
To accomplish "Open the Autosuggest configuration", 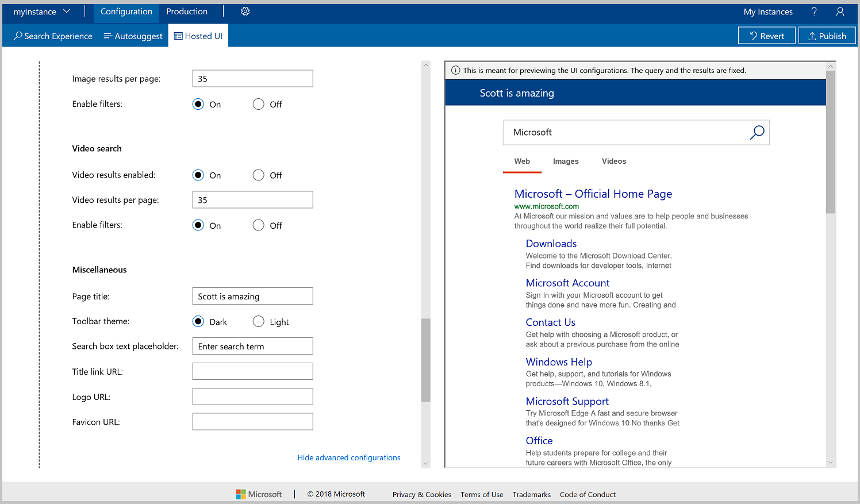I will pyautogui.click(x=133, y=36).
